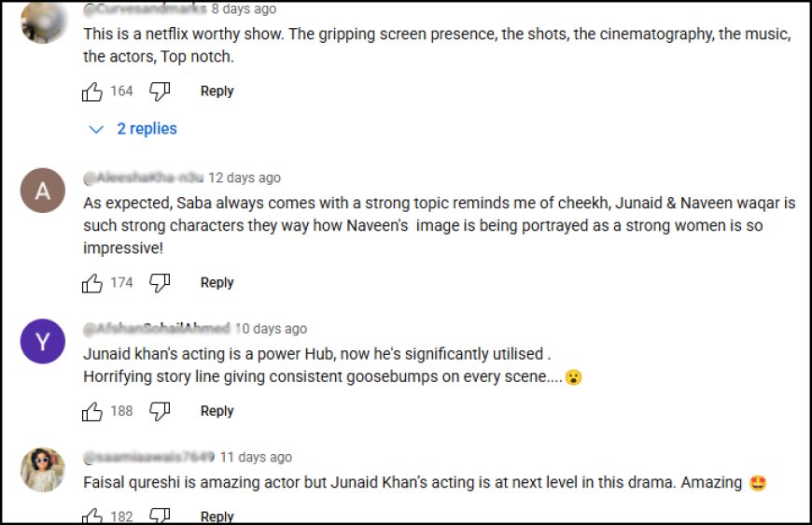Open the '8 days ago' comment timestamp
Image resolution: width=812 pixels, height=525 pixels.
[x=244, y=8]
